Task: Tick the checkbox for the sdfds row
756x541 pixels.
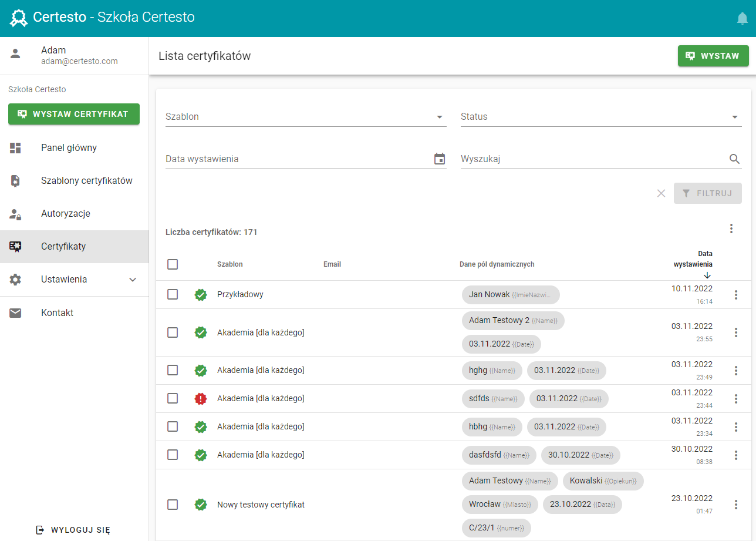Action: (173, 398)
